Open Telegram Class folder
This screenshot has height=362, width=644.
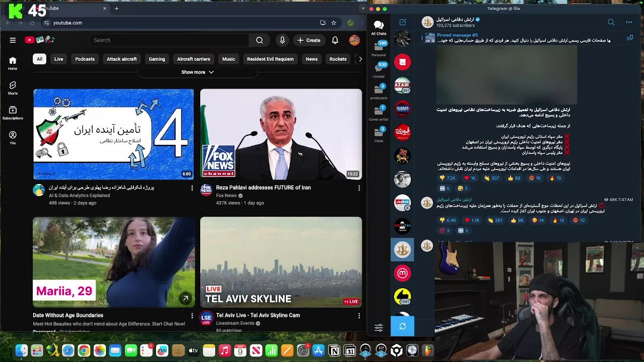click(x=379, y=135)
